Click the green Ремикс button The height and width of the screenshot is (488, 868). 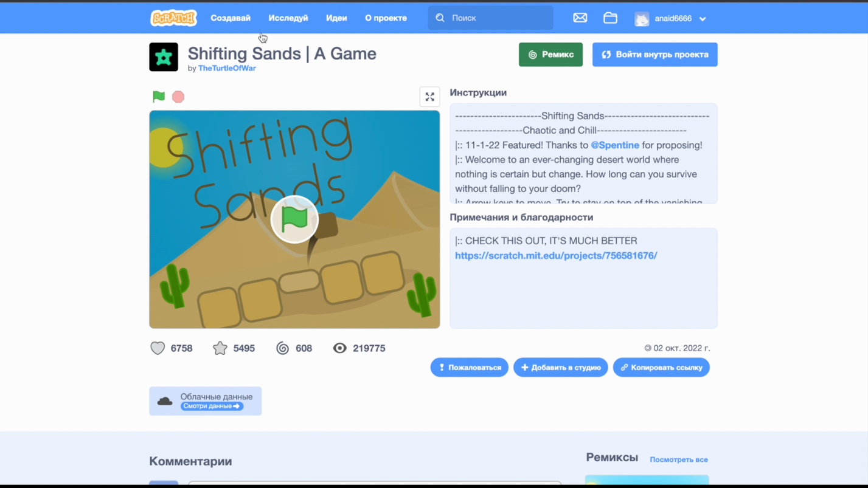tap(550, 55)
